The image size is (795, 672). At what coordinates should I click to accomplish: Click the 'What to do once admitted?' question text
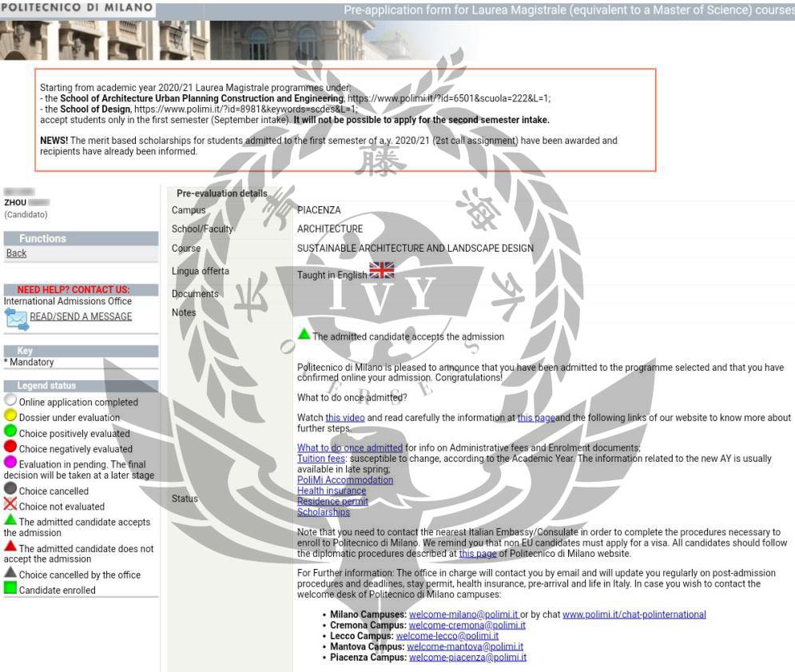point(352,398)
